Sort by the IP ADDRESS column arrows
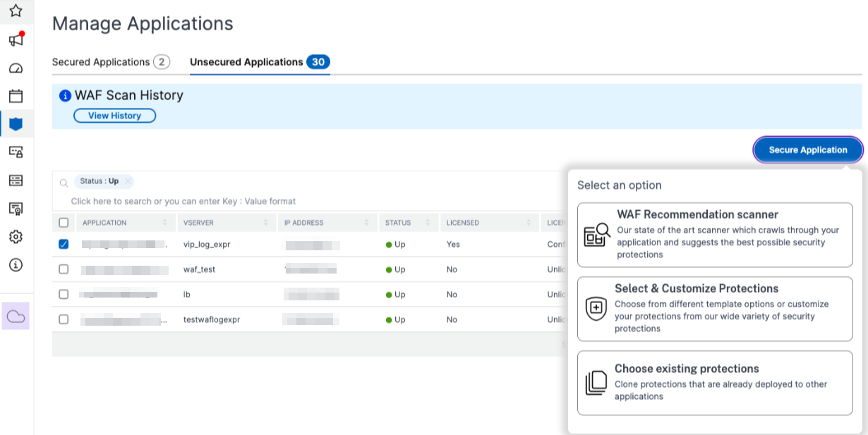 coord(367,223)
